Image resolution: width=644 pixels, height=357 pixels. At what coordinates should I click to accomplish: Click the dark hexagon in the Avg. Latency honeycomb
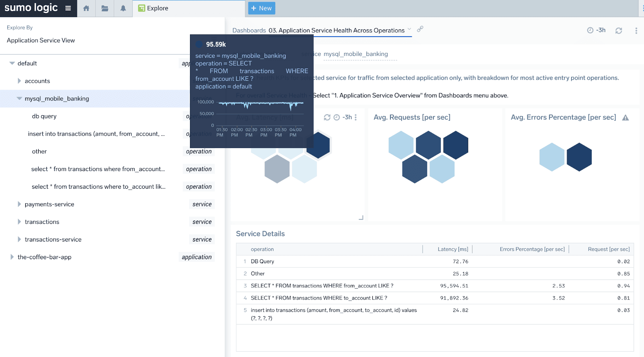(x=318, y=145)
